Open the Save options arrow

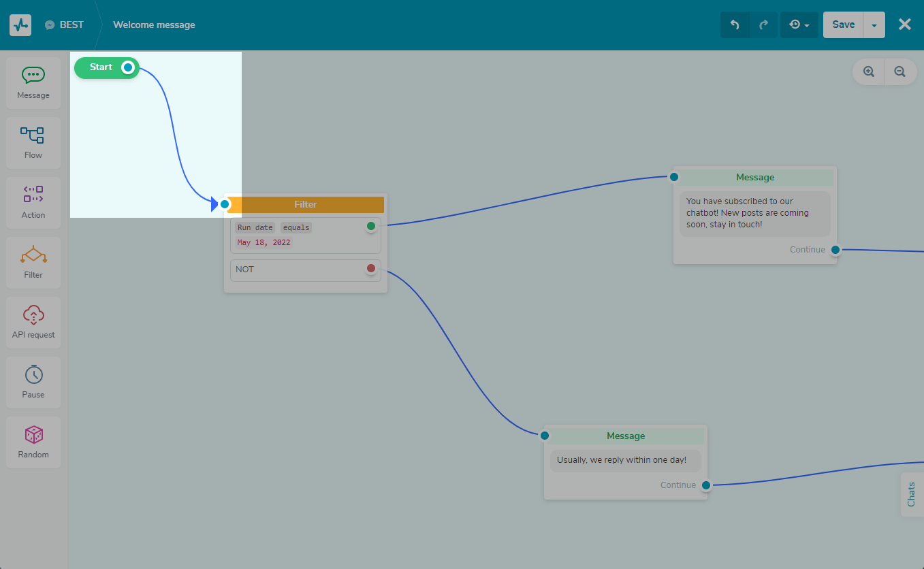tap(874, 25)
